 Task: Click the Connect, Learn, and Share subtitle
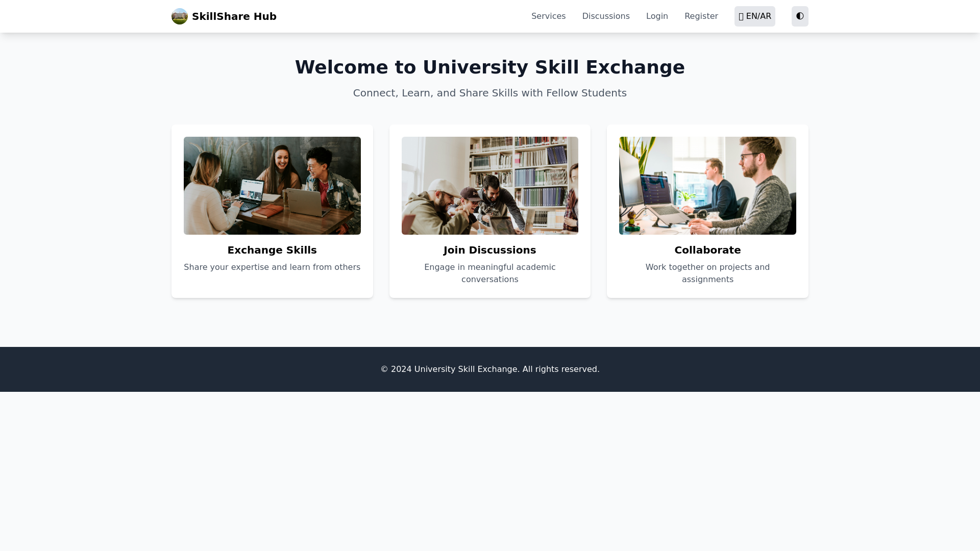tap(489, 93)
